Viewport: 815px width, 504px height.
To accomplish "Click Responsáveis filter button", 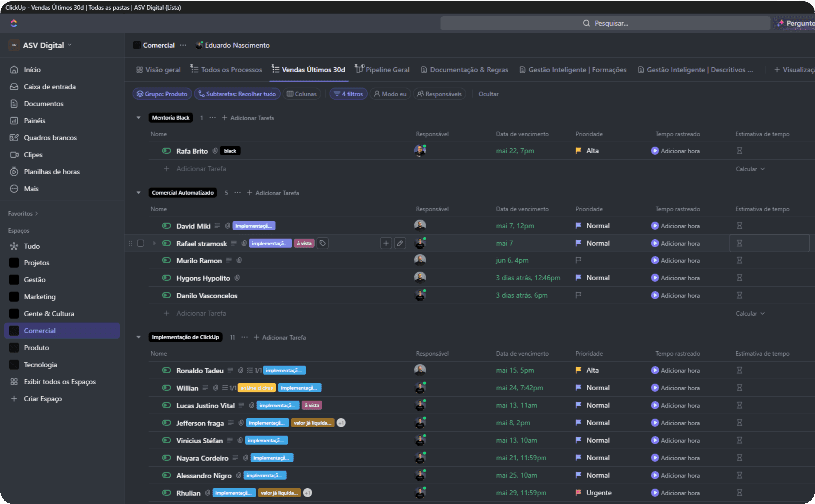I will tap(440, 94).
